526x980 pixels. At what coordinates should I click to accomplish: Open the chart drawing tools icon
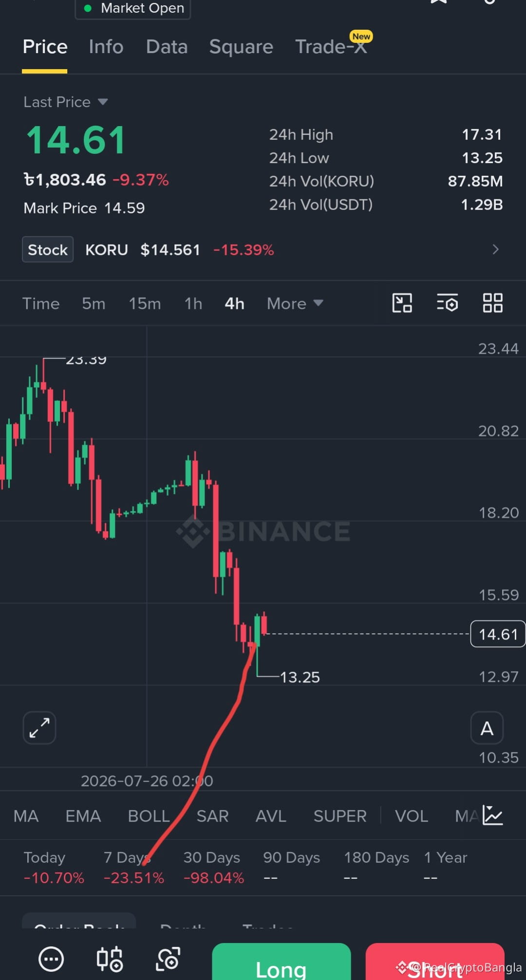point(402,303)
